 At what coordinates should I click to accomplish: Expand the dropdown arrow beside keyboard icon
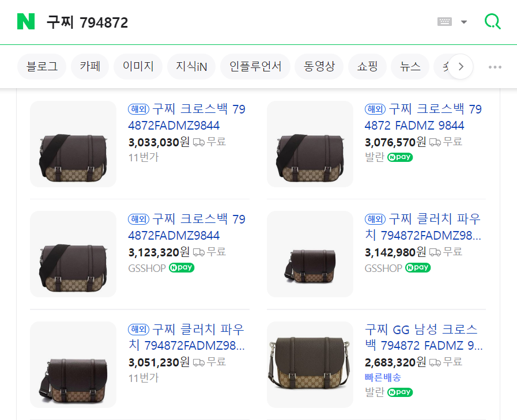pyautogui.click(x=464, y=22)
